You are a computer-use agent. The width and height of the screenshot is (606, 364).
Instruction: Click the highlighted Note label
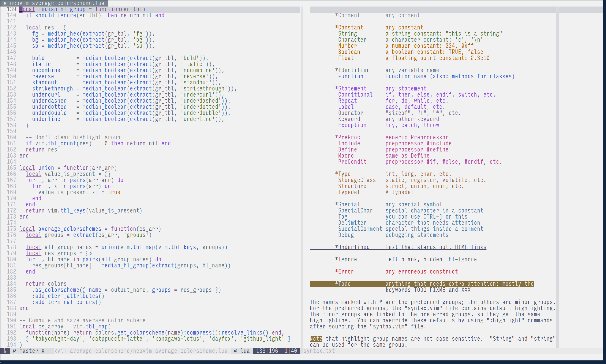(x=316, y=339)
